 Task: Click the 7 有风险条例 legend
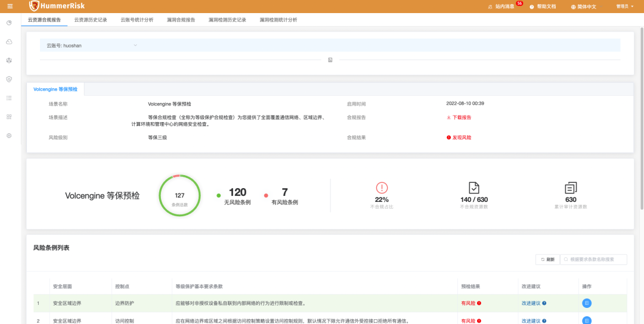[281, 196]
